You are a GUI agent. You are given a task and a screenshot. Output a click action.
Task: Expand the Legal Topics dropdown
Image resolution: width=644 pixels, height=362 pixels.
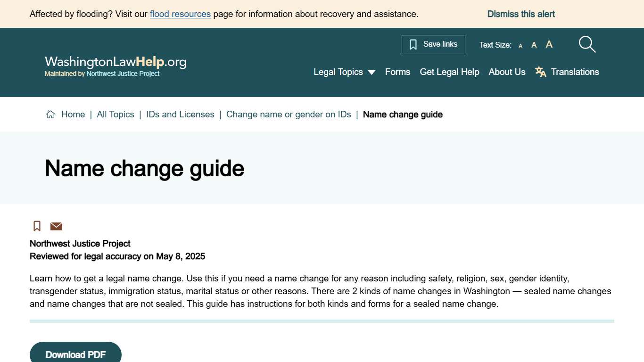click(338, 72)
